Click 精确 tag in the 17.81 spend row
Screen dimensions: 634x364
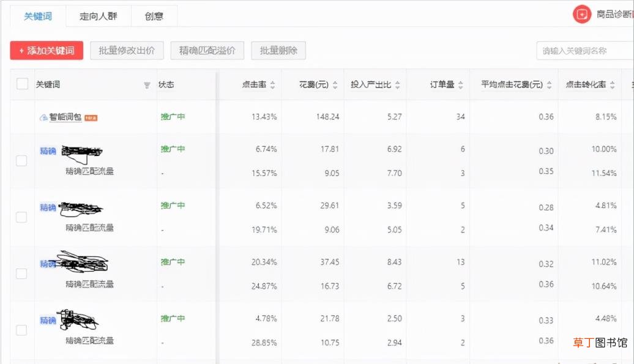(x=48, y=151)
